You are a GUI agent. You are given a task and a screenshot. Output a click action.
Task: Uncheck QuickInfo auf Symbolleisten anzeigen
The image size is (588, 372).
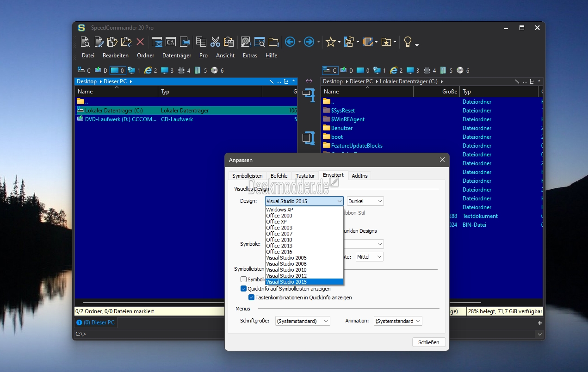[x=244, y=289]
